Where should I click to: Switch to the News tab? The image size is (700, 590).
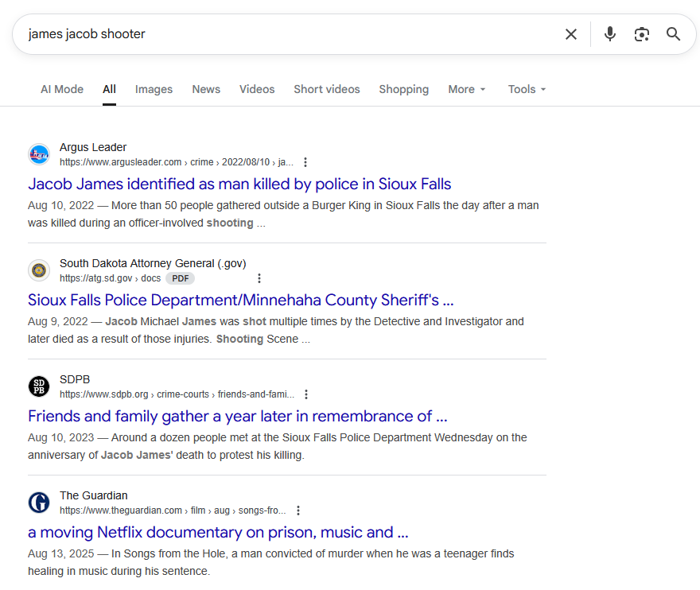pos(206,89)
